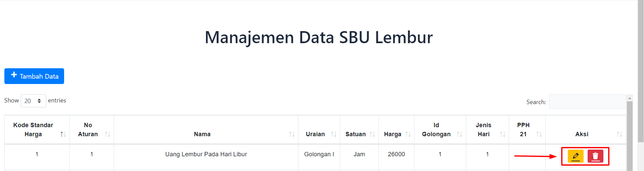Sort by Jenis Hari column arrows

point(502,134)
